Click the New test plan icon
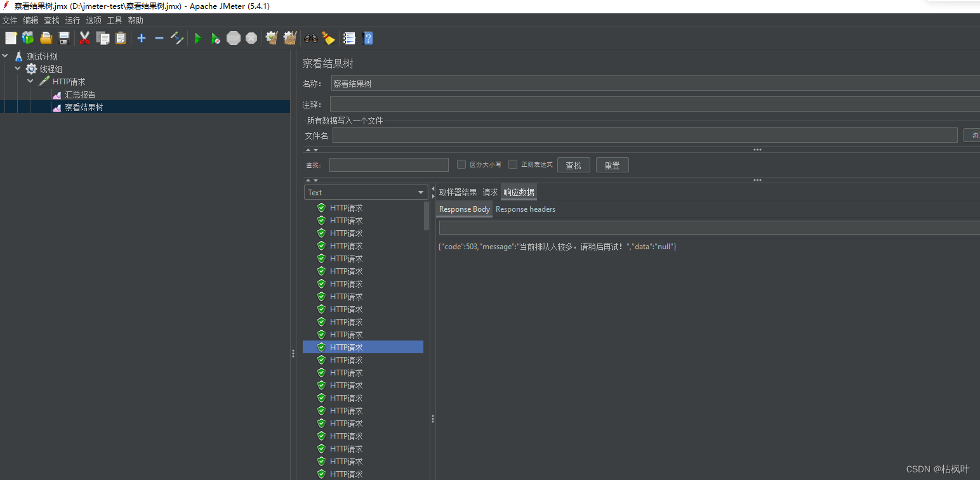Image resolution: width=980 pixels, height=480 pixels. [11, 39]
